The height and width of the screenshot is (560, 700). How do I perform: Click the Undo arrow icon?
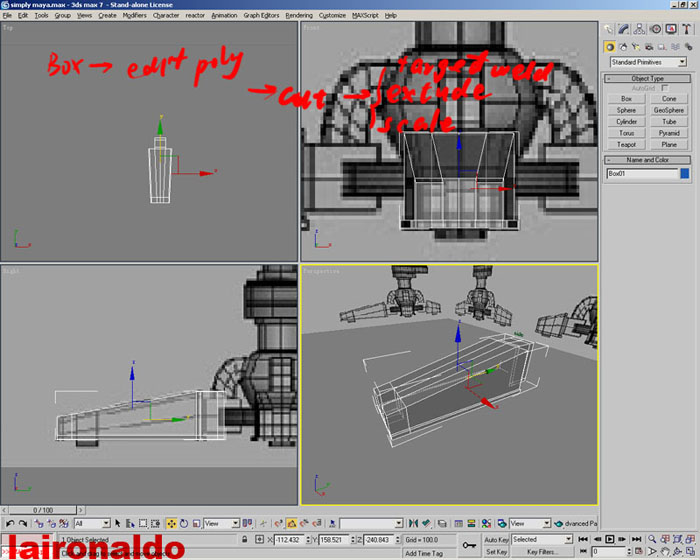[x=10, y=523]
